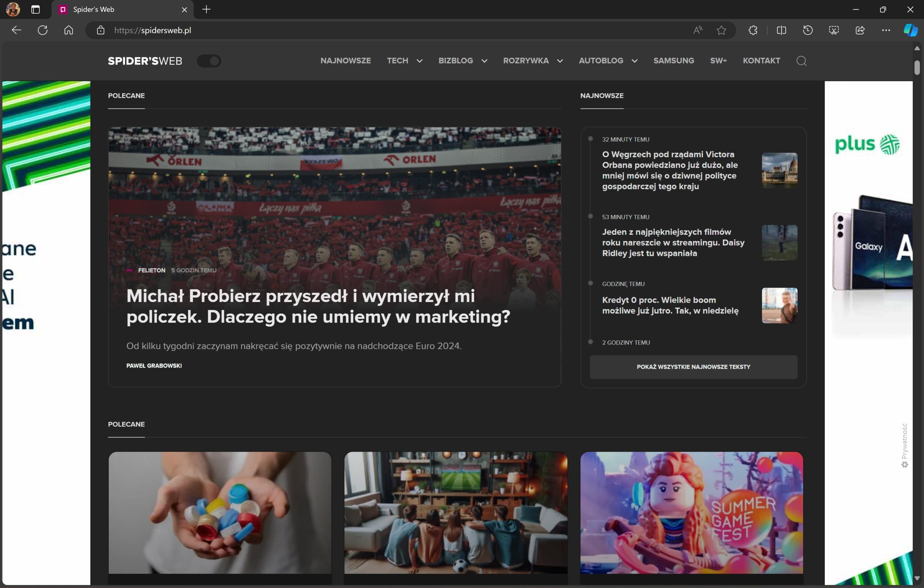The image size is (924, 588).
Task: Open Kredyt 0 proc. article thumbnail
Action: 779,305
